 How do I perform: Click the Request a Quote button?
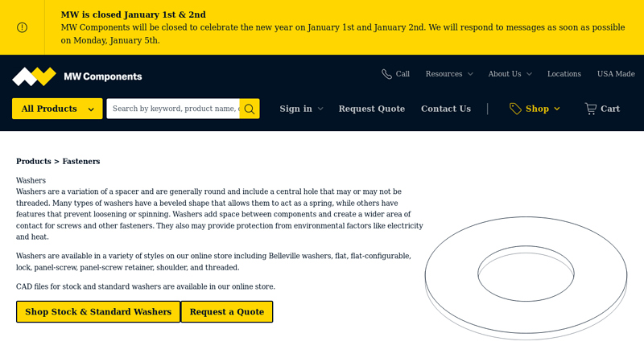coord(227,311)
